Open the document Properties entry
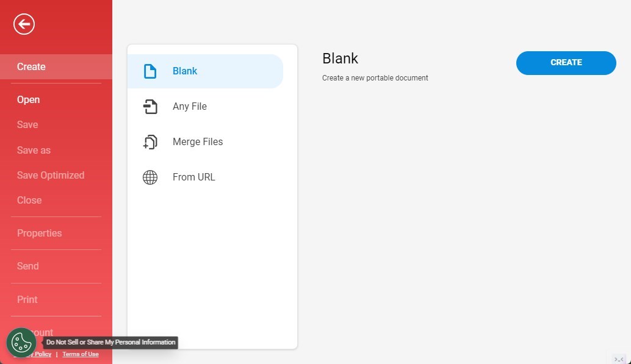 [39, 233]
